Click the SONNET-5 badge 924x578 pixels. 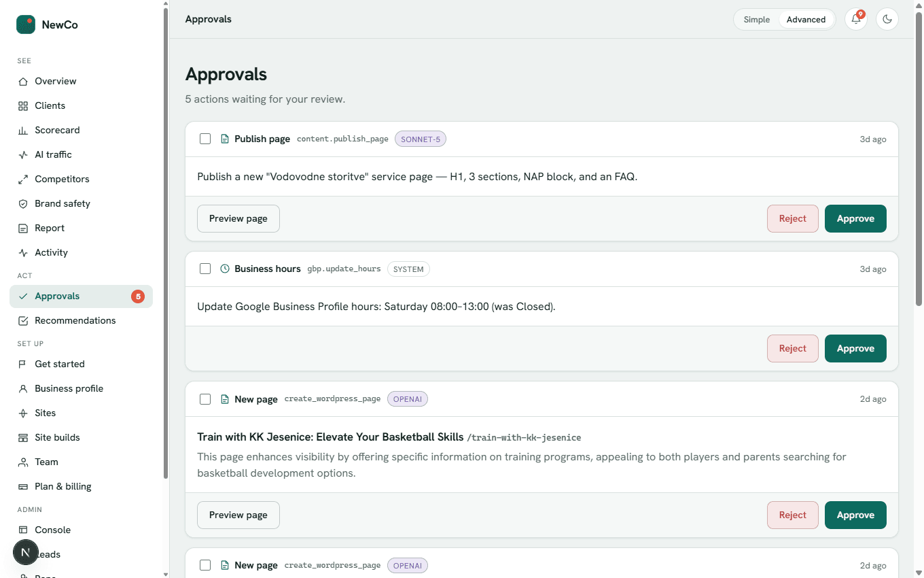pyautogui.click(x=421, y=139)
